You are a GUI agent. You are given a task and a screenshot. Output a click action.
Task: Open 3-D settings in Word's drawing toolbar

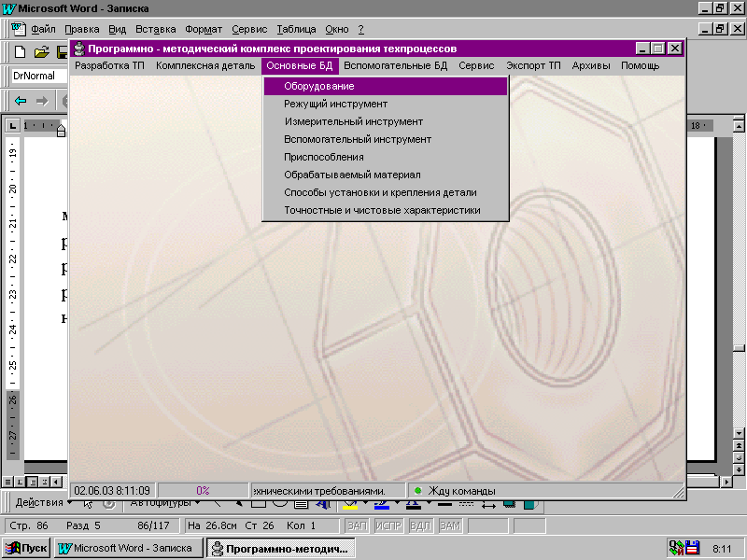(529, 504)
